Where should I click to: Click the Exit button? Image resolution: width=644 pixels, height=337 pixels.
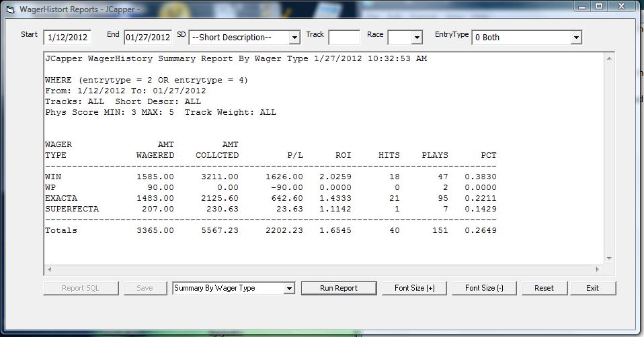593,288
